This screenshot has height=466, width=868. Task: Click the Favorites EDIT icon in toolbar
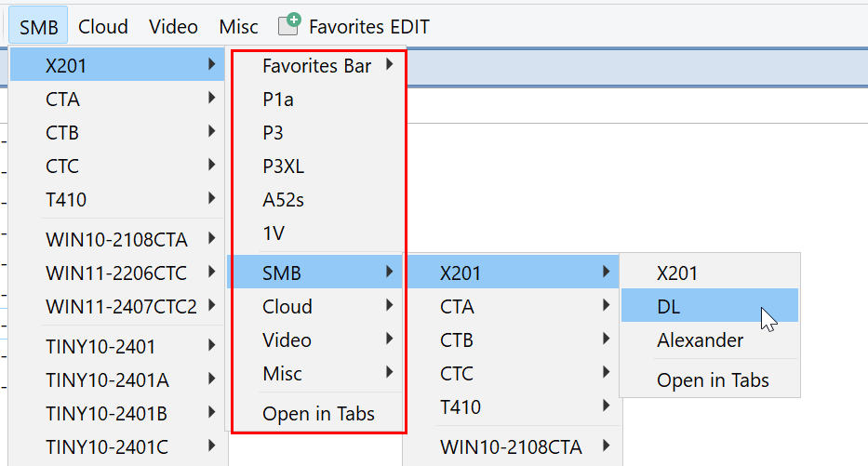pos(291,25)
